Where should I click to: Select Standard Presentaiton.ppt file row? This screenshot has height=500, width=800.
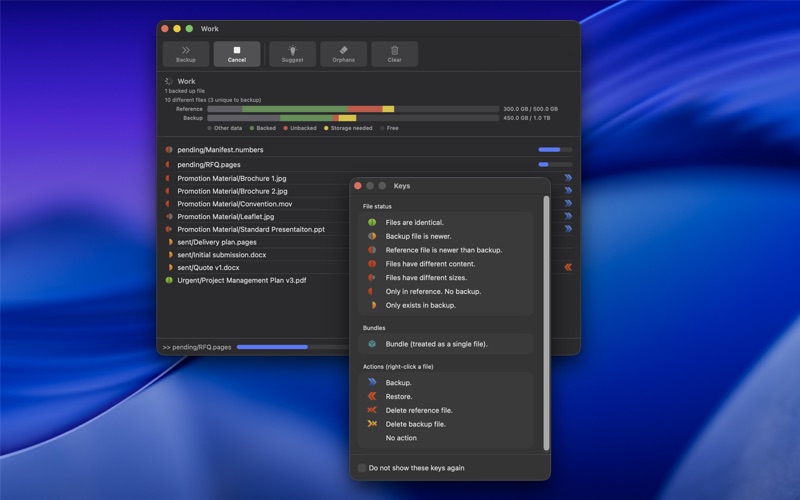tap(255, 229)
